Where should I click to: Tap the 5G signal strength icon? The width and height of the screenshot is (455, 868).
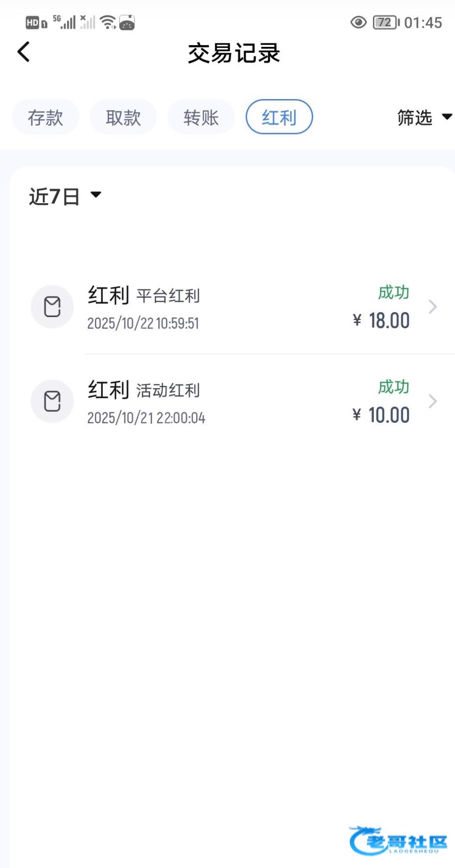pos(64,22)
